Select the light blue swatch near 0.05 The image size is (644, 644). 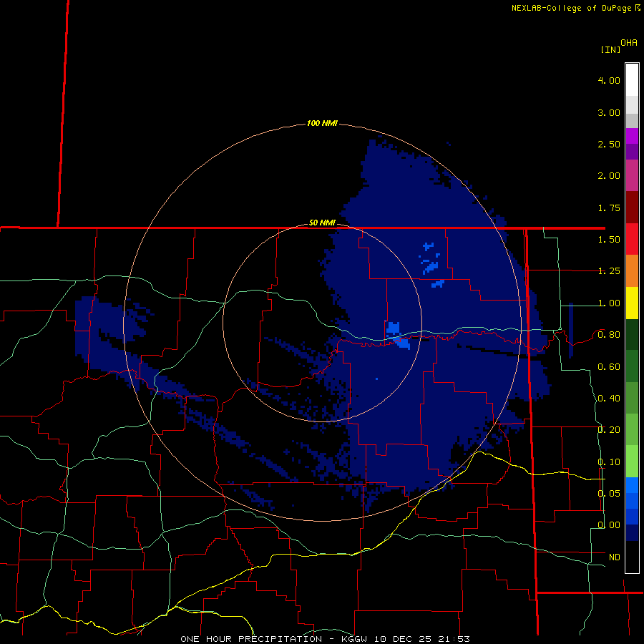pos(632,485)
